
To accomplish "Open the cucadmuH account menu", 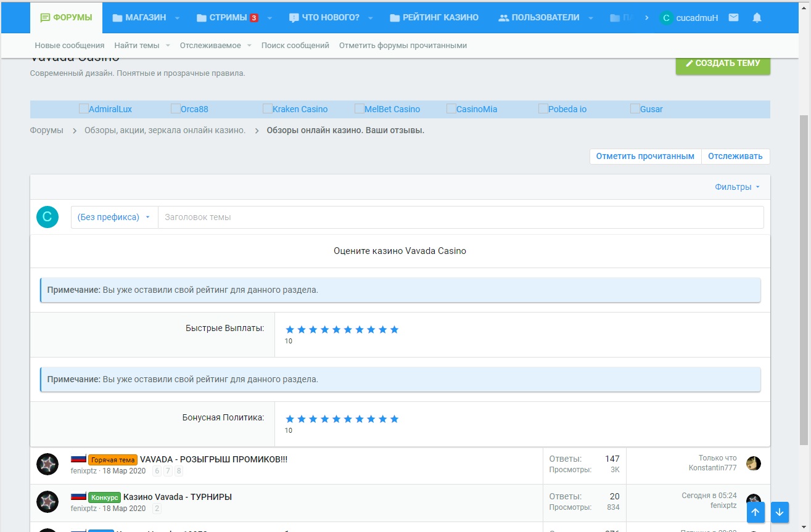I will tap(689, 18).
